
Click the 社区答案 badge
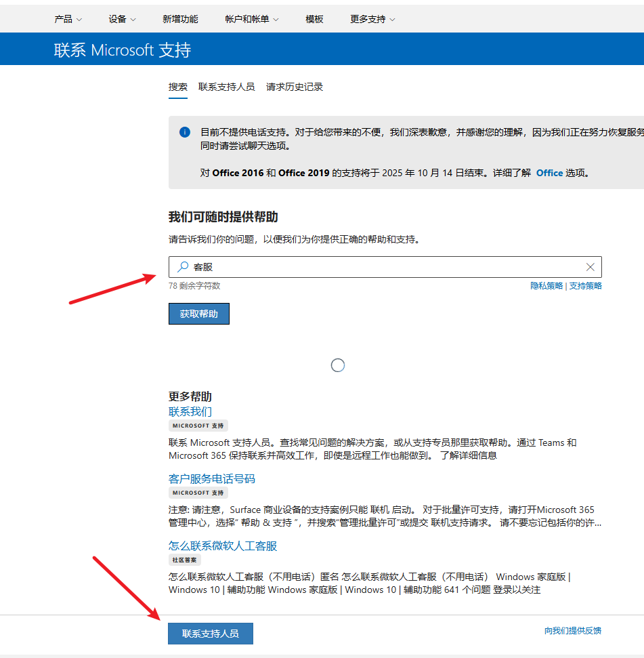(184, 560)
